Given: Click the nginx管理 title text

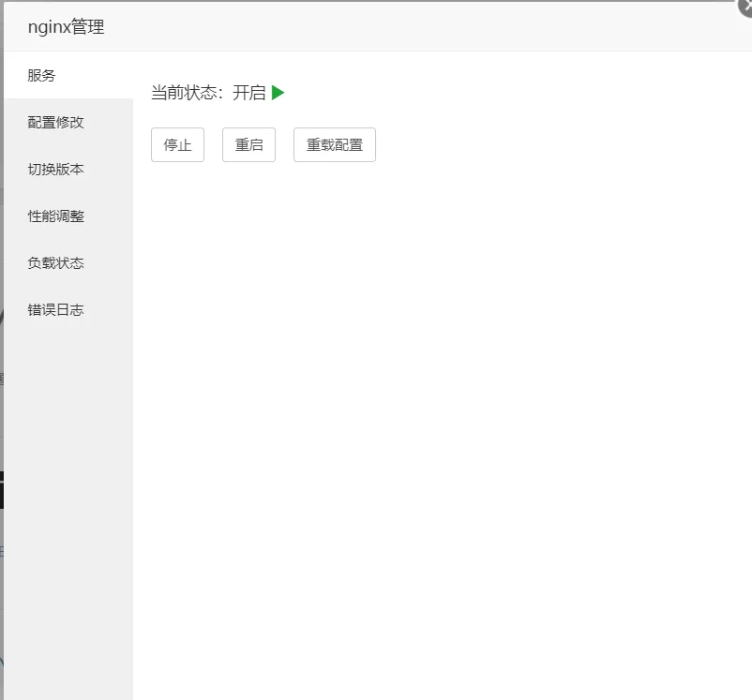Looking at the screenshot, I should [67, 27].
